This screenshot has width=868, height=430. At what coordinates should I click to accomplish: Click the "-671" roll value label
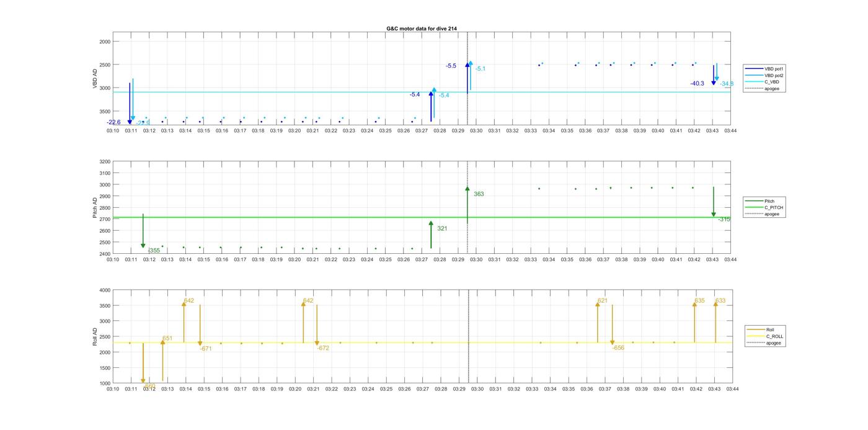(206, 349)
